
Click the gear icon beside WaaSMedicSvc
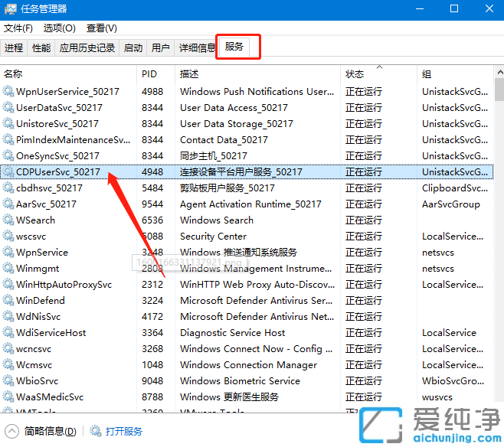[8, 396]
